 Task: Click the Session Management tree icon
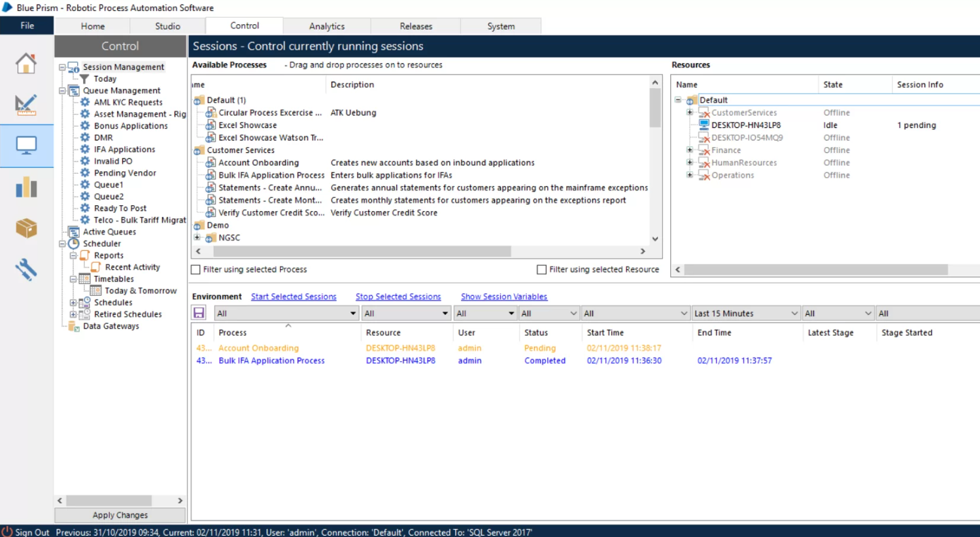point(74,67)
